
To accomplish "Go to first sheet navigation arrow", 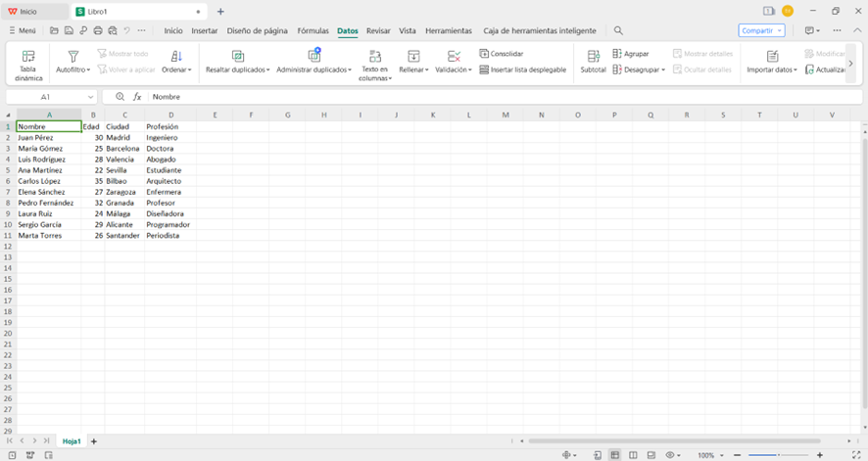I will [x=10, y=440].
